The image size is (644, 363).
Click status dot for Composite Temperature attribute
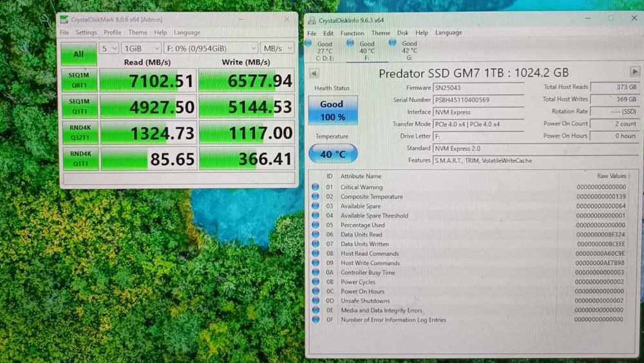coord(316,197)
